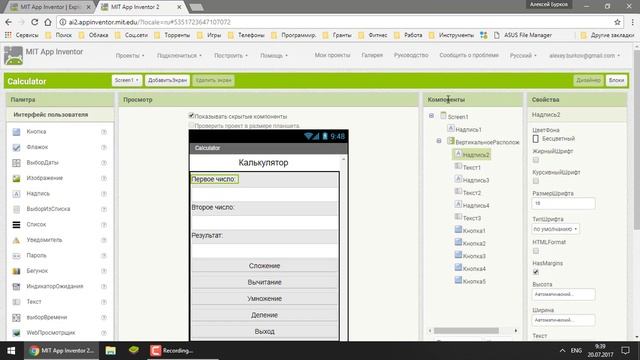Reload the browser page

35,22
